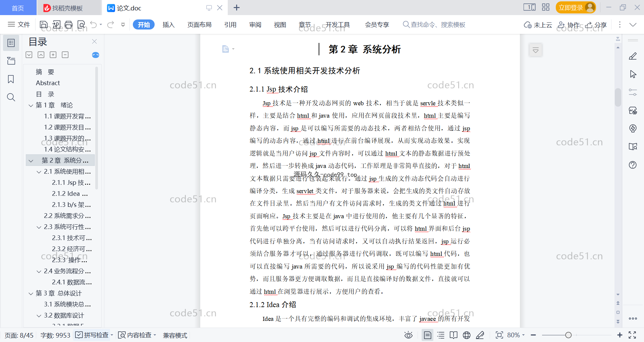The height and width of the screenshot is (342, 644).
Task: Open the help question-mark icon
Action: pos(633,165)
